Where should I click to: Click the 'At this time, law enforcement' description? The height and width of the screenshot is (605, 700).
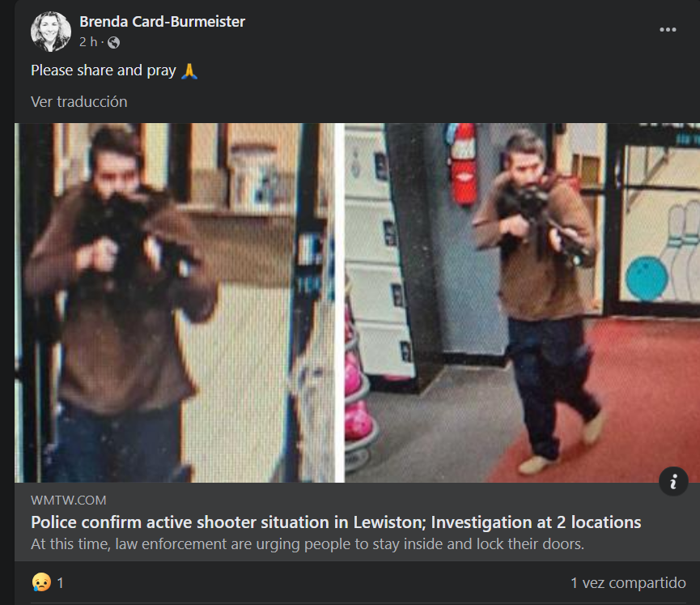(x=308, y=543)
